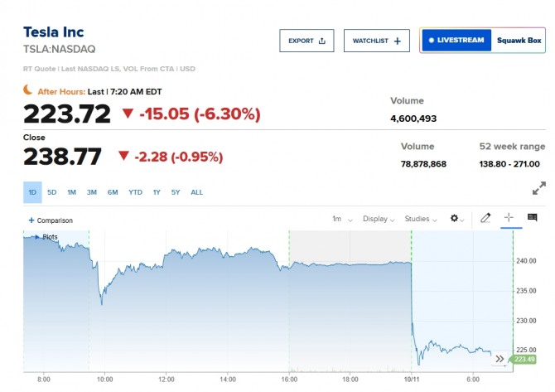Image resolution: width=555 pixels, height=392 pixels.
Task: Click the 223.49 current price marker
Action: point(524,360)
